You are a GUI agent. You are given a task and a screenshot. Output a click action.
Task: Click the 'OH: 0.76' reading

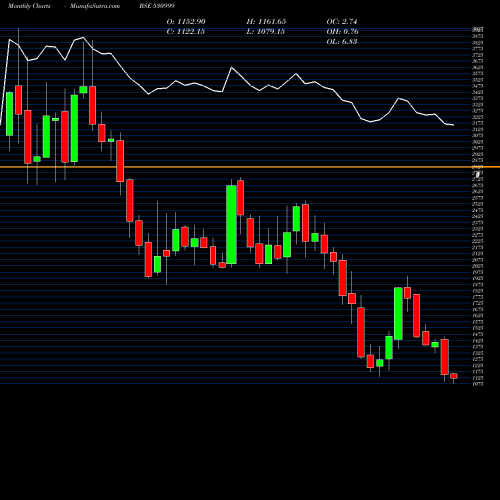[x=342, y=32]
